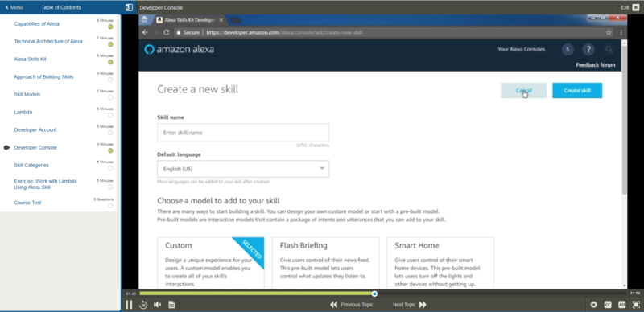Reload the browser page
The height and width of the screenshot is (312, 644).
(x=167, y=32)
